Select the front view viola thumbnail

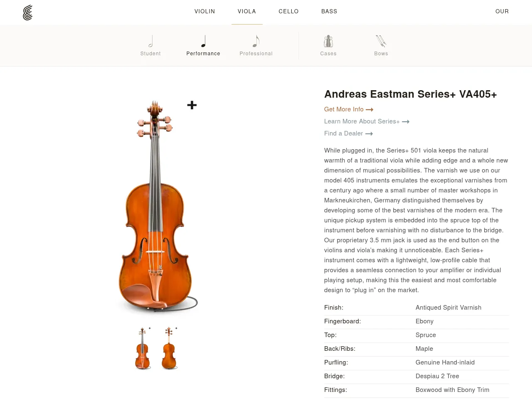click(x=143, y=348)
